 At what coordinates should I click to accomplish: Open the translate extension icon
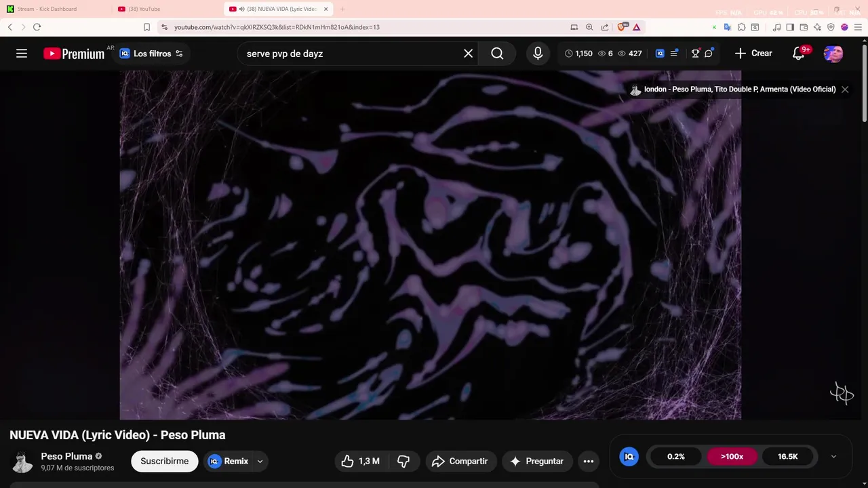[x=728, y=27]
